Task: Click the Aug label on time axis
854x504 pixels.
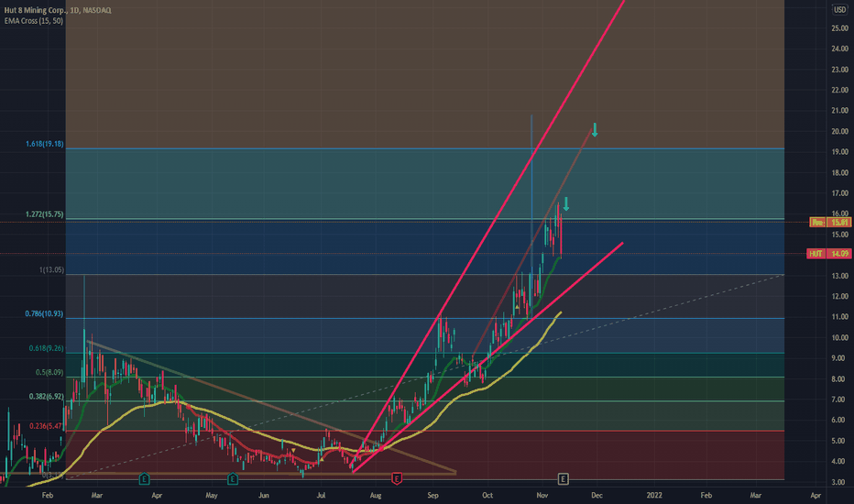Action: (x=376, y=495)
